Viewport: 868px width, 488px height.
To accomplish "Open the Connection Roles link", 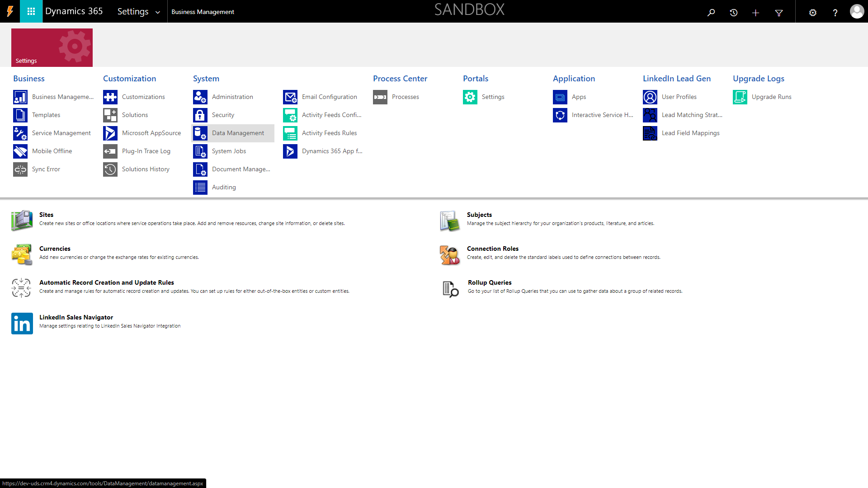I will click(492, 249).
